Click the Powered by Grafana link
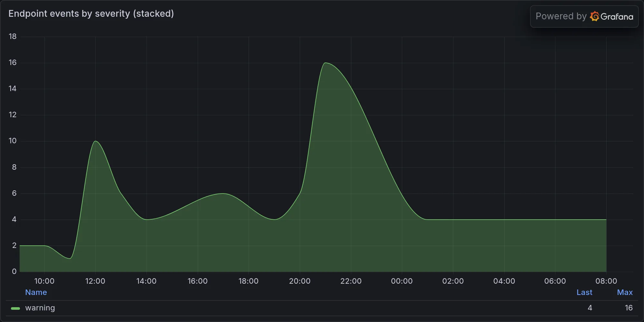Screen dimensions: 644x322 point(584,16)
